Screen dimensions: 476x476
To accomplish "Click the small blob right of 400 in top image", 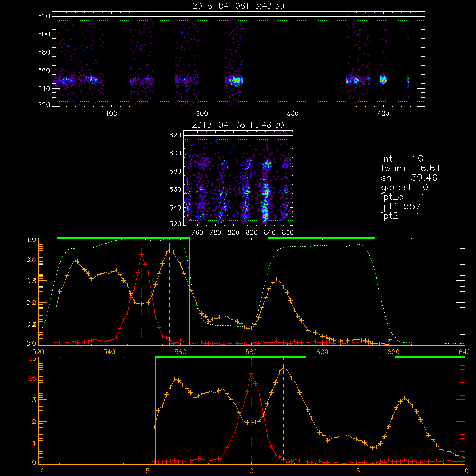I will tap(408, 80).
